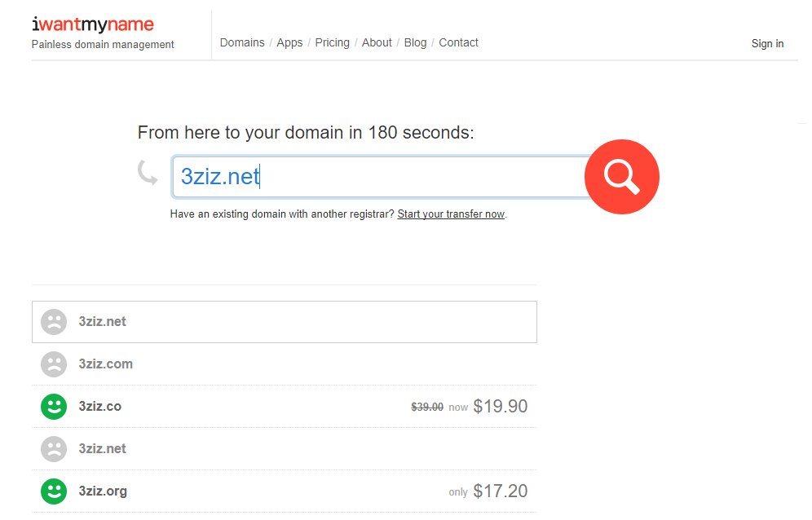Screen dimensions: 812x520
Task: Open the Pricing page
Action: (x=332, y=42)
